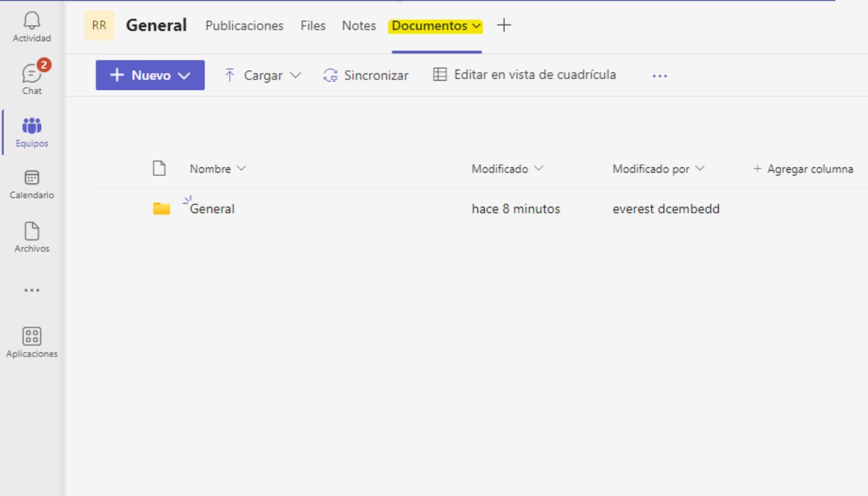
Task: Open toolbar overflow ellipsis menu
Action: [659, 75]
